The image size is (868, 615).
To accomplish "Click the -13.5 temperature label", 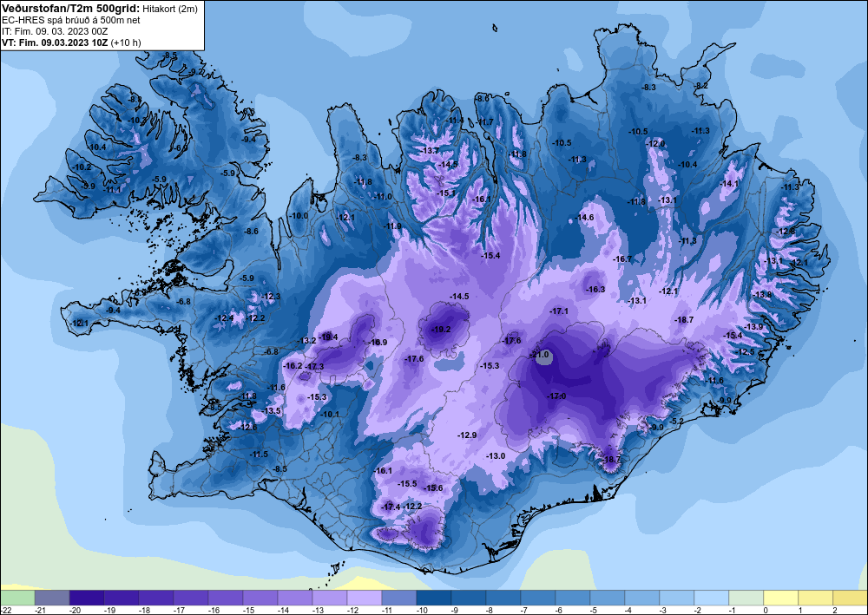I will [272, 411].
